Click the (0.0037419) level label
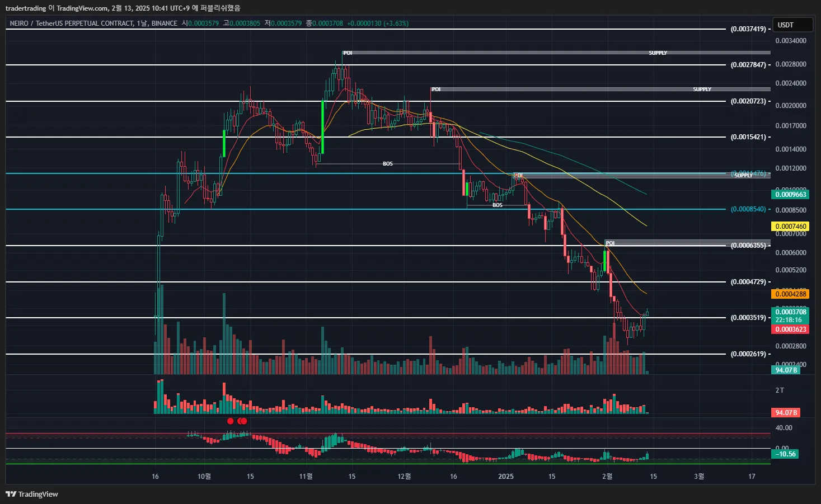Viewport: 821px width, 504px height. (748, 29)
